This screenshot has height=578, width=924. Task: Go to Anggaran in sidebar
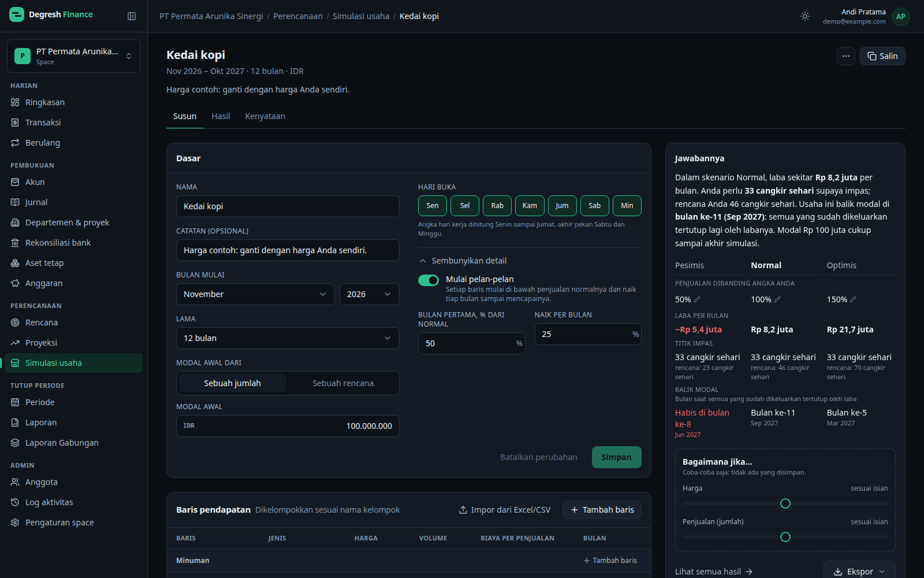pyautogui.click(x=73, y=283)
